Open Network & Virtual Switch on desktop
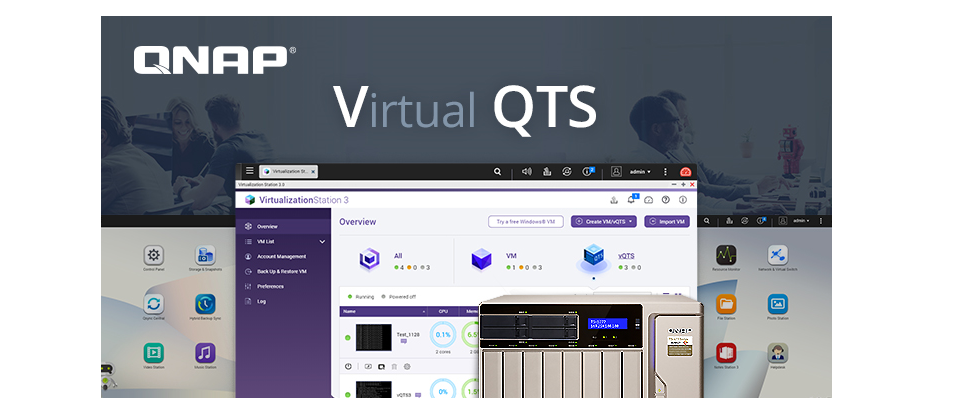This screenshot has height=420, width=960. (x=778, y=258)
